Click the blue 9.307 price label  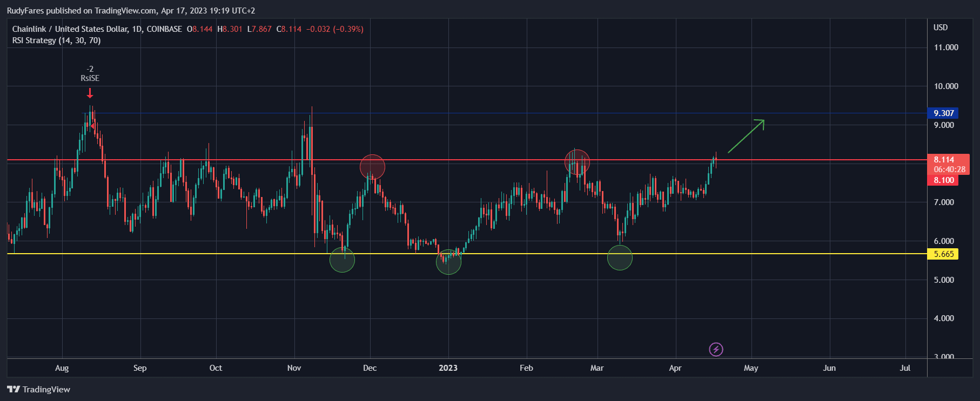coord(943,113)
